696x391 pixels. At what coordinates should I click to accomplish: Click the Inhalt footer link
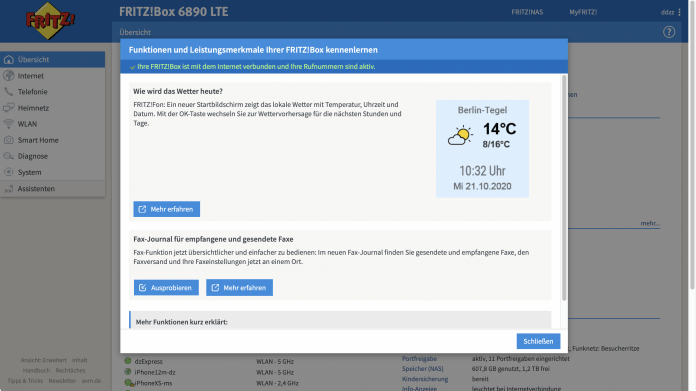click(x=80, y=360)
